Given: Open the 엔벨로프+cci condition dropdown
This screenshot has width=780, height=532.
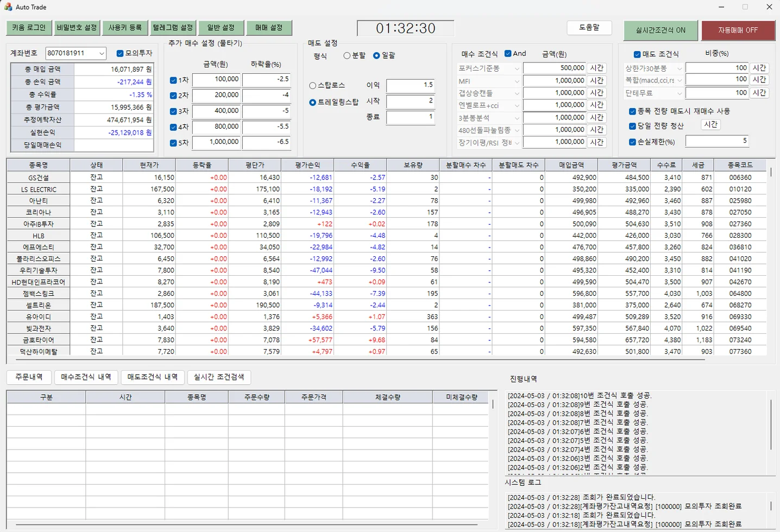Looking at the screenshot, I should (x=517, y=105).
